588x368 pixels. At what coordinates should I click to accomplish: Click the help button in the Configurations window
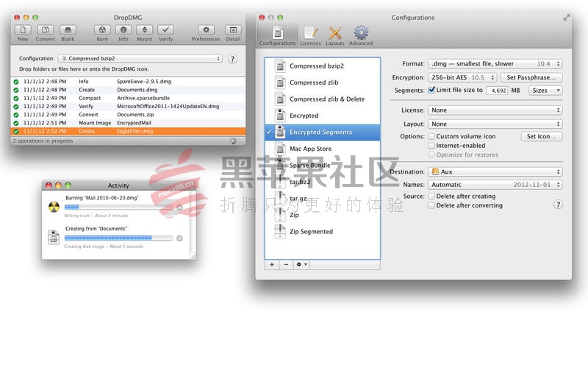(x=558, y=205)
